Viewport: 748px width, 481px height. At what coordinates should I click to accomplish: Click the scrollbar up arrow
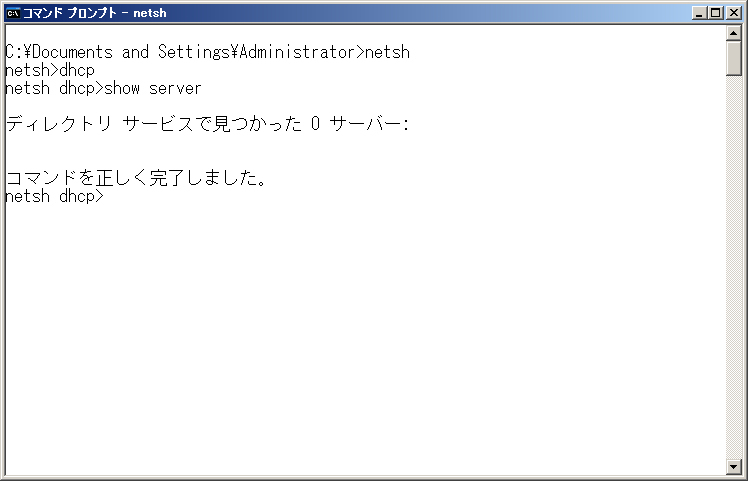[x=733, y=32]
